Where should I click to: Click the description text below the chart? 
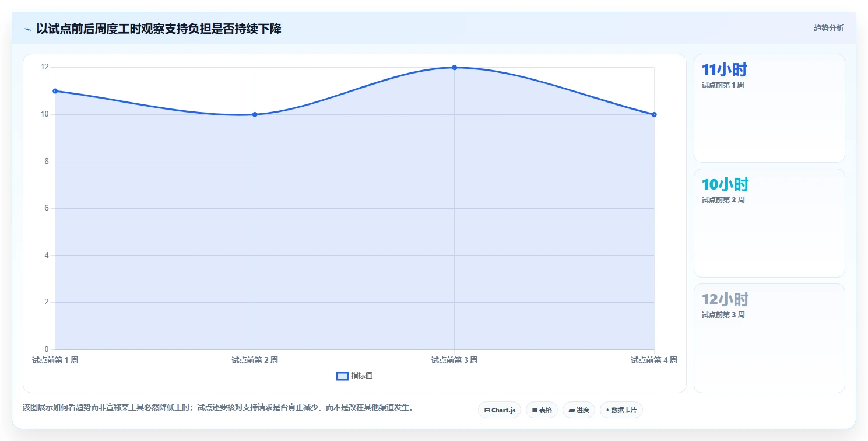[218, 407]
